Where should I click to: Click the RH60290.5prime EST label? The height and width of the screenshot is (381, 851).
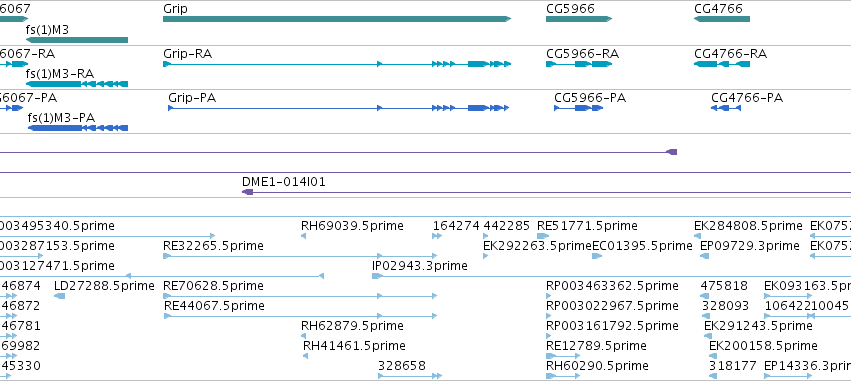click(597, 366)
